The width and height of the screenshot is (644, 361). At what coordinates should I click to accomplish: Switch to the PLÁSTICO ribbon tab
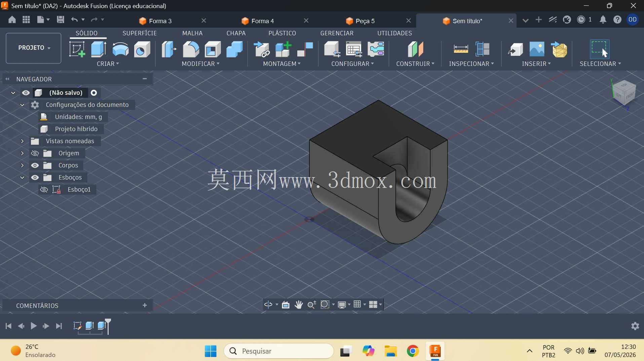click(282, 33)
